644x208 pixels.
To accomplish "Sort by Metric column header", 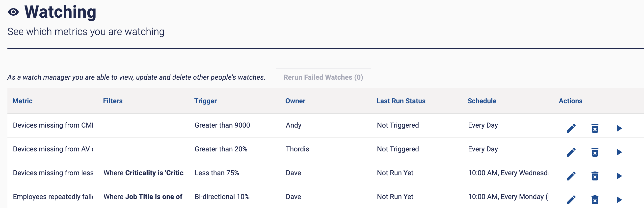I will [x=23, y=101].
